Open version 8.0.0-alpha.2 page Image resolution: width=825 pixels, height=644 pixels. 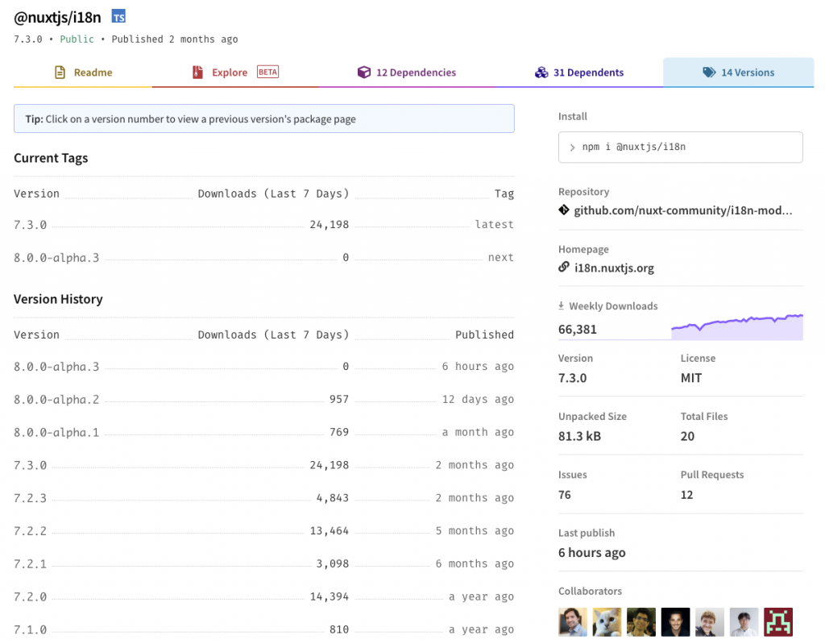[56, 400]
